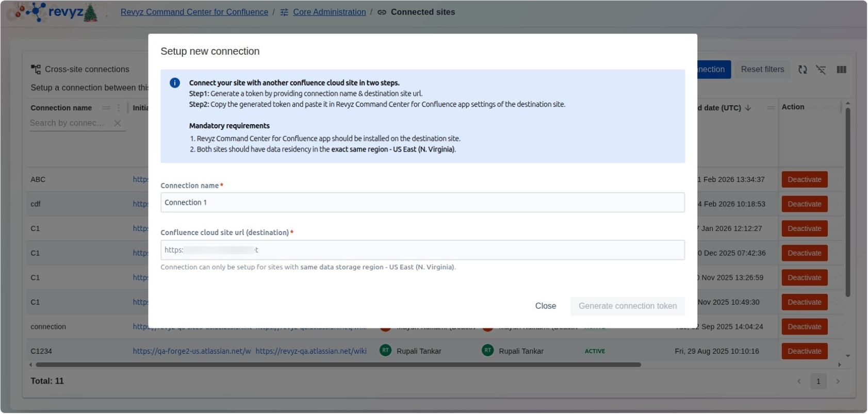Open Connection name column three-dot menu
The height and width of the screenshot is (414, 868).
tap(119, 108)
